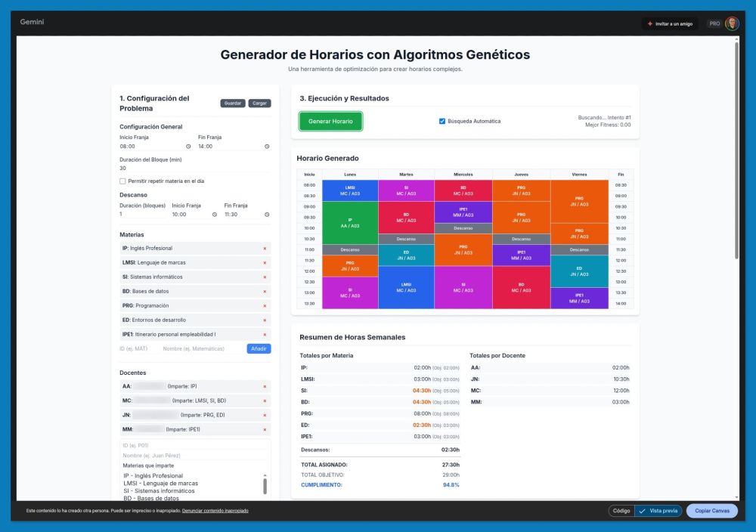Click the green IP block on Lunes
This screenshot has height=532, width=756.
click(x=350, y=223)
